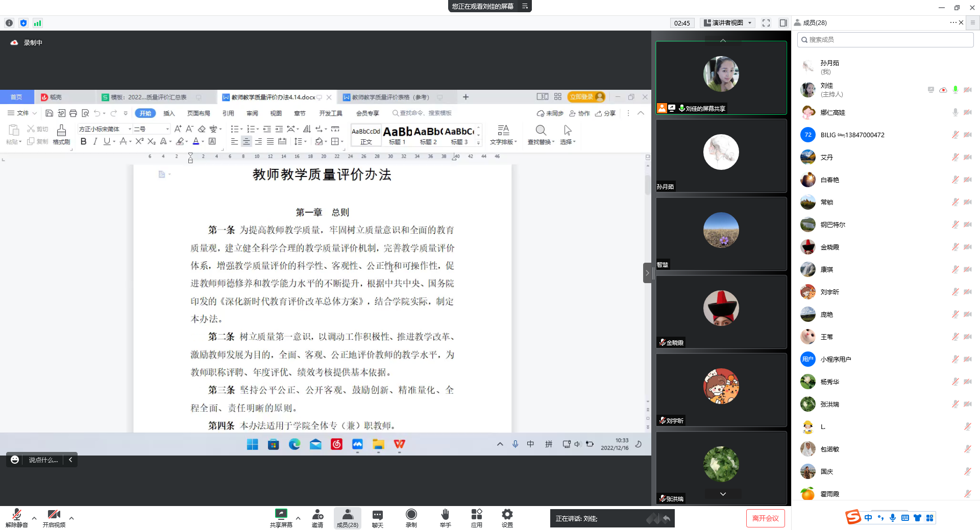
Task: Open Microsoft Edge from shared taskbar
Action: tap(295, 444)
